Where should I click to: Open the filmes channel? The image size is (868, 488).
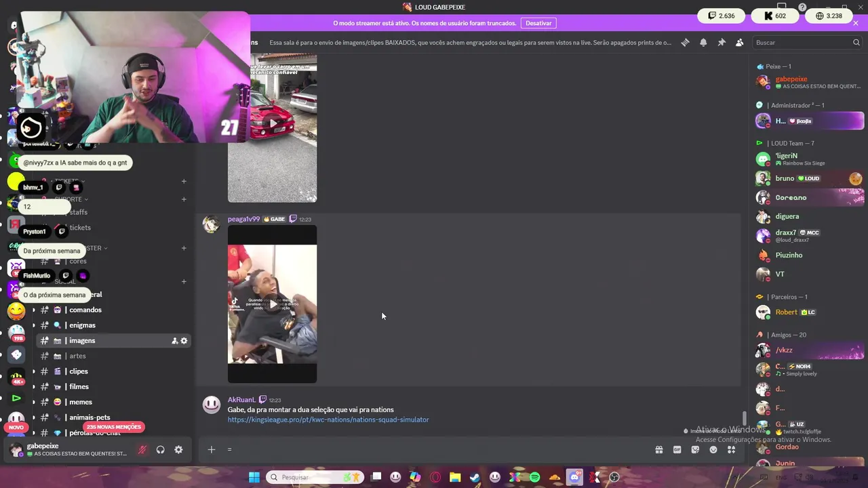click(x=112, y=387)
